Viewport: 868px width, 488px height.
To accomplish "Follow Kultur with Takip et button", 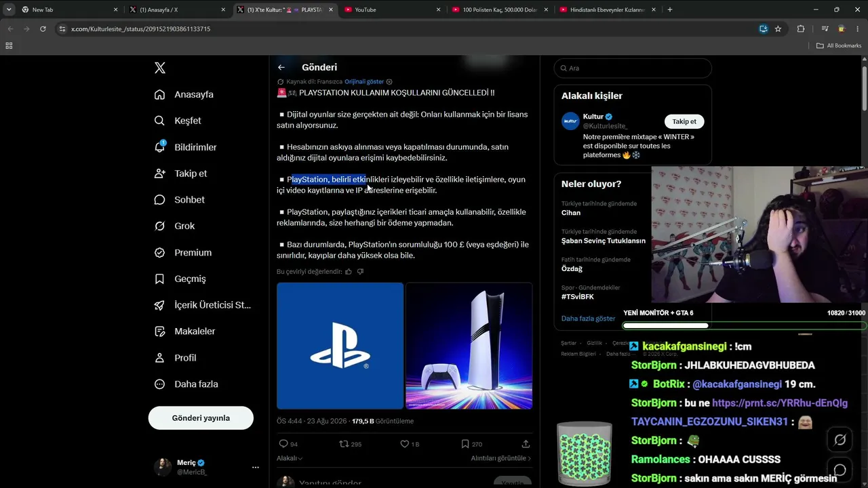I will point(684,121).
